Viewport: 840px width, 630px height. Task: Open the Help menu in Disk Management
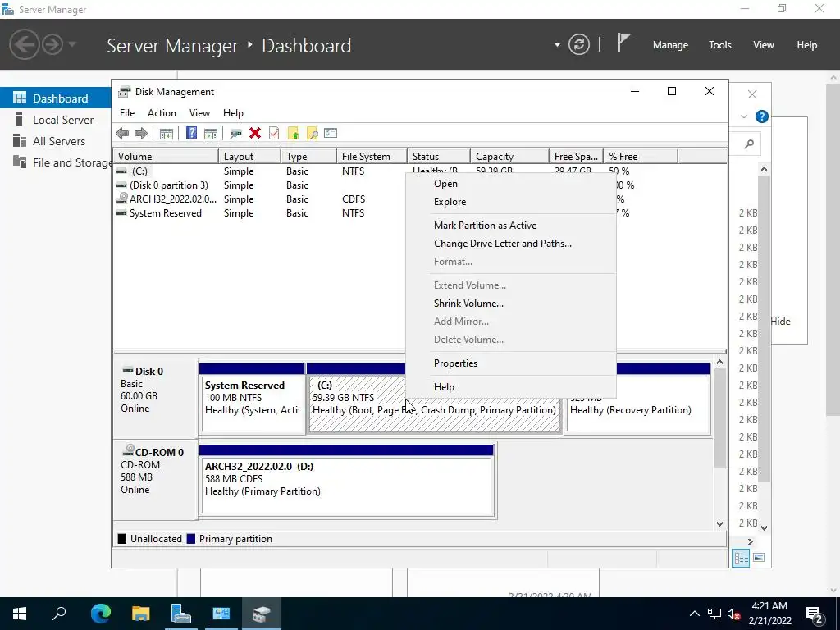pyautogui.click(x=233, y=113)
